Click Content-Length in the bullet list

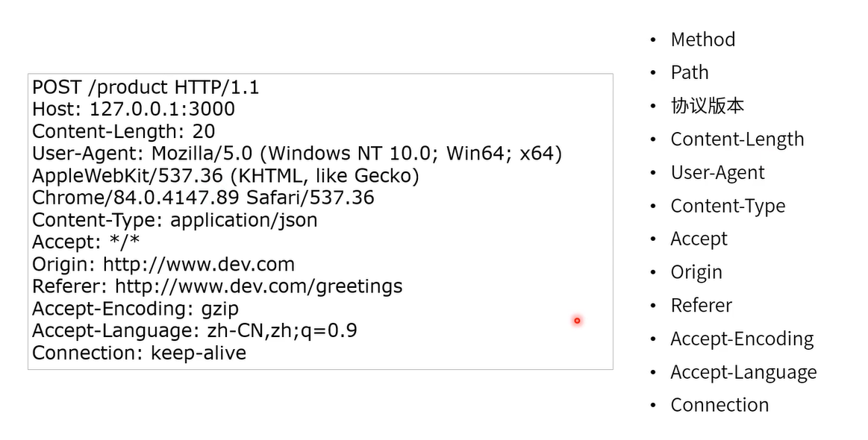[x=737, y=139]
